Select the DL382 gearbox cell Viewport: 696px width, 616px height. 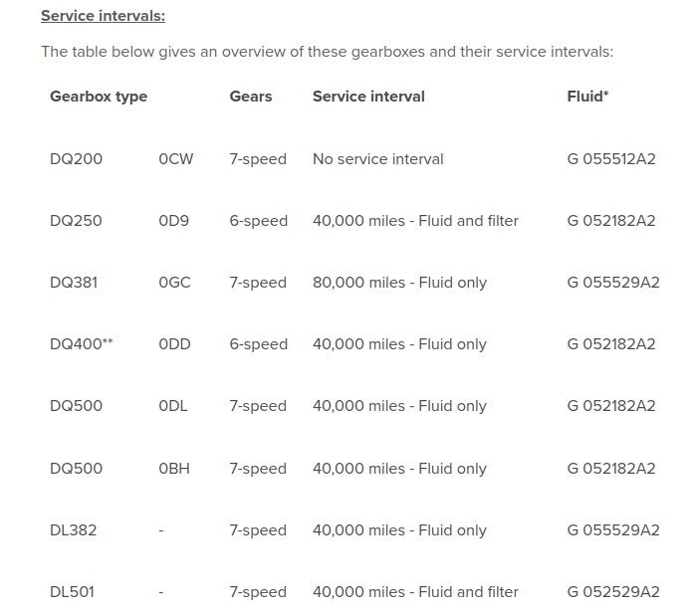[74, 529]
